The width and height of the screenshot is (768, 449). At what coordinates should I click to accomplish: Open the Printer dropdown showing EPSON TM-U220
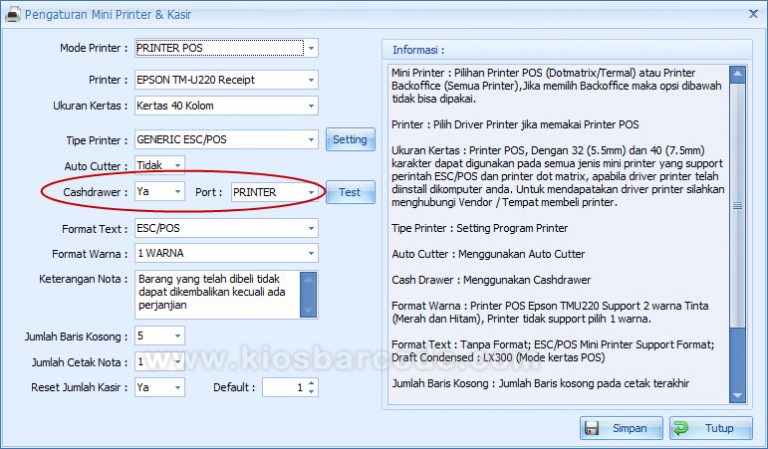311,80
